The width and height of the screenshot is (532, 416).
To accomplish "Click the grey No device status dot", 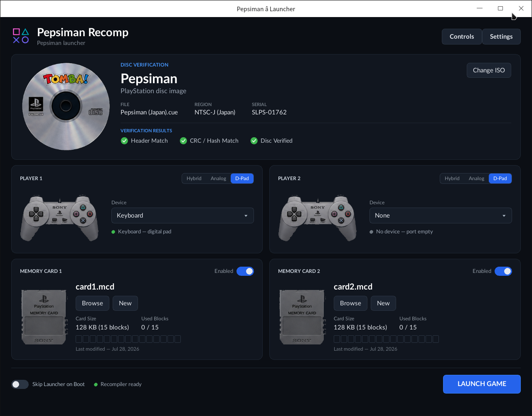I will coord(372,232).
